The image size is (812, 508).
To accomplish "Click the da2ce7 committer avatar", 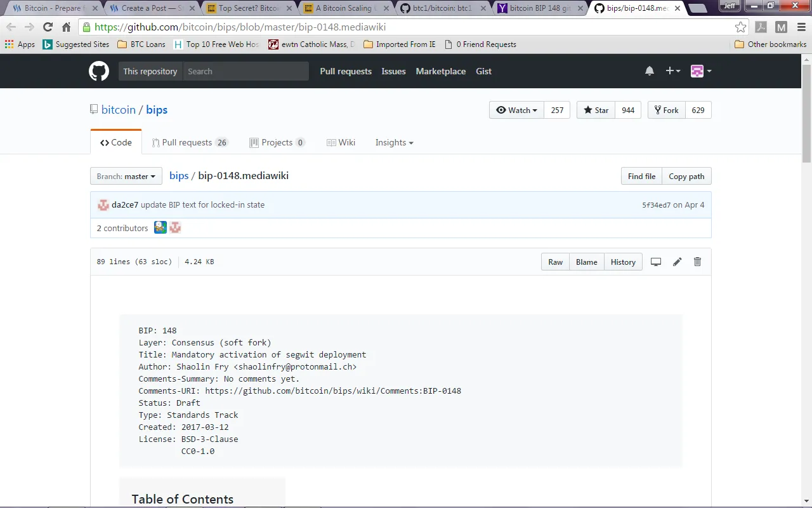I will point(103,205).
